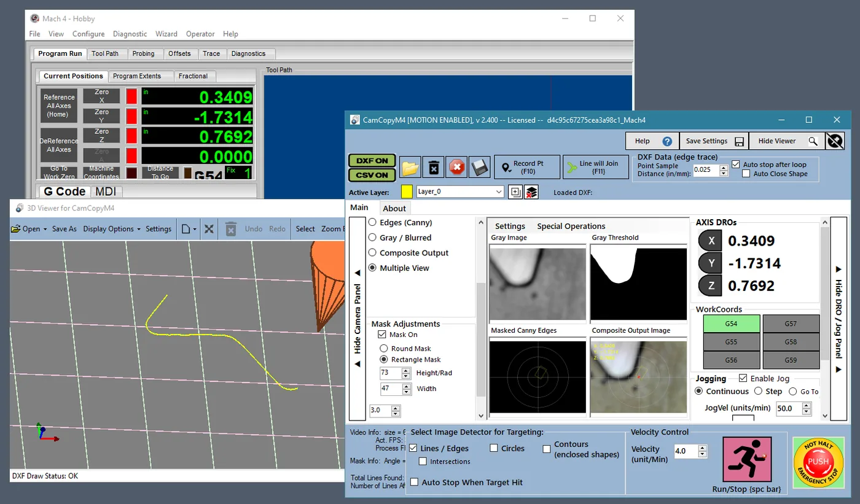This screenshot has width=860, height=504.
Task: Adjust the Height/Rad spinner arrows
Action: click(406, 373)
